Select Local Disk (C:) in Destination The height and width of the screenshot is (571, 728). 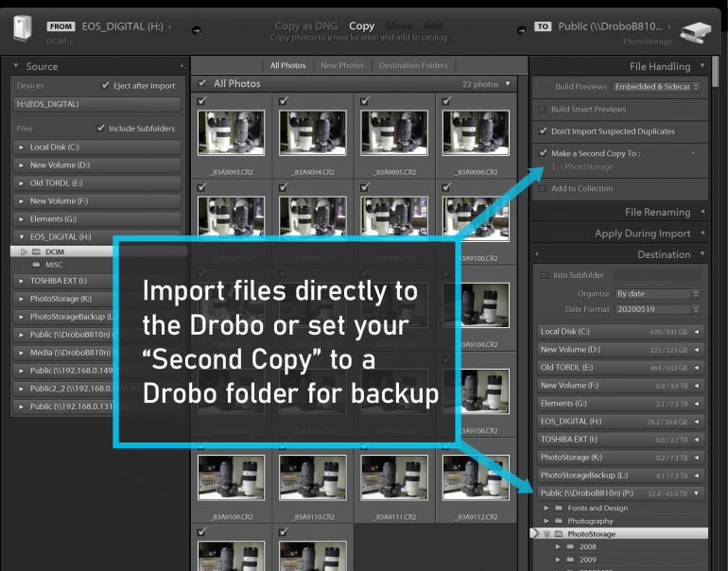(620, 332)
